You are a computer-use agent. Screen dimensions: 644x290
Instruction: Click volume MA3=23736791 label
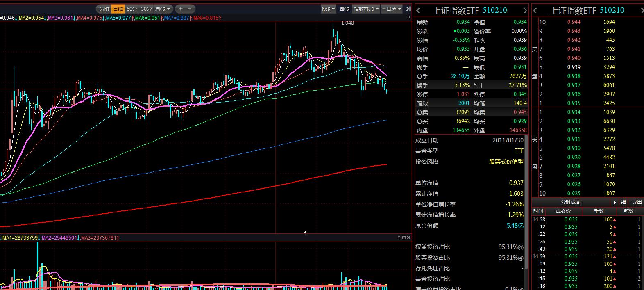(100, 237)
